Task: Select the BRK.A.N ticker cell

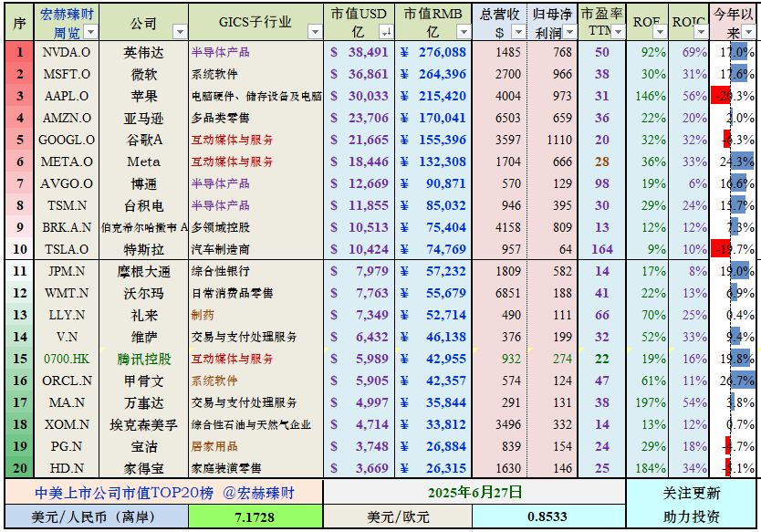Action: [67, 227]
